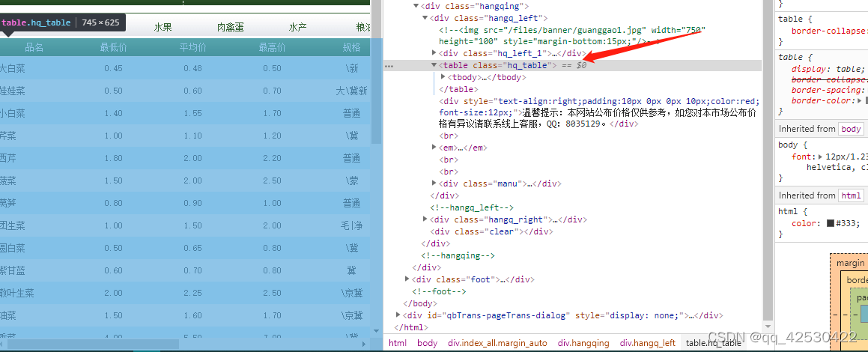Click the 平均价 column header
The width and height of the screenshot is (868, 352).
click(192, 48)
